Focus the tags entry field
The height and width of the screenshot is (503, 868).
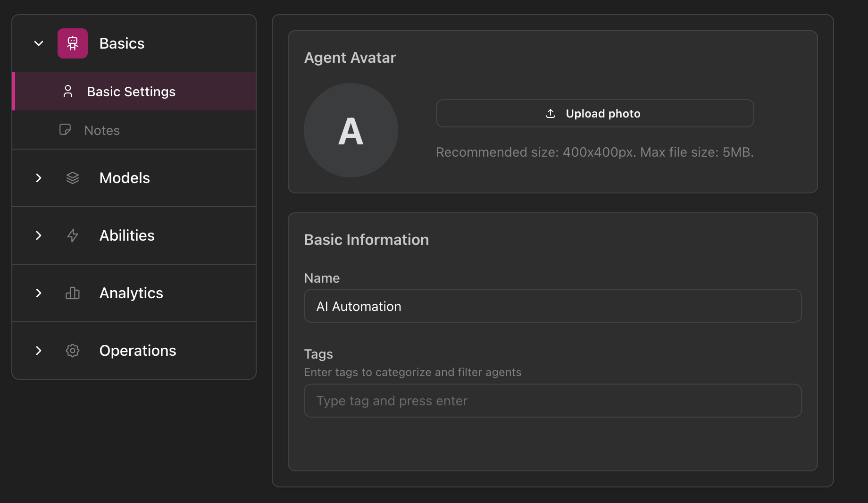[x=552, y=401]
